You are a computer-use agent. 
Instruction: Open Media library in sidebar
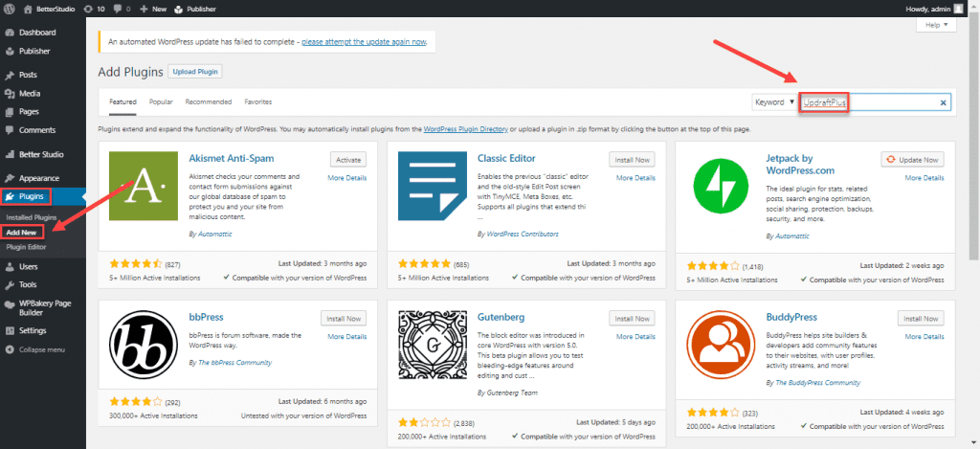[30, 93]
